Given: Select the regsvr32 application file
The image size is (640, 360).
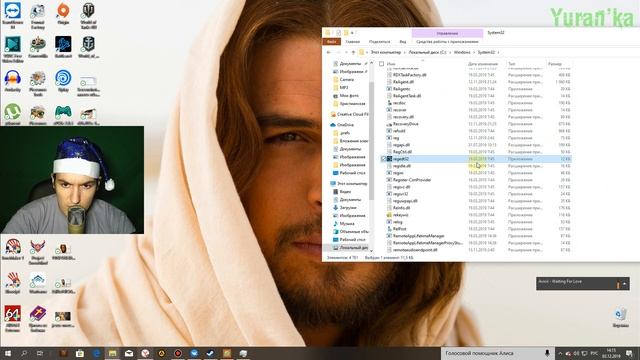Looking at the screenshot, I should [x=476, y=194].
